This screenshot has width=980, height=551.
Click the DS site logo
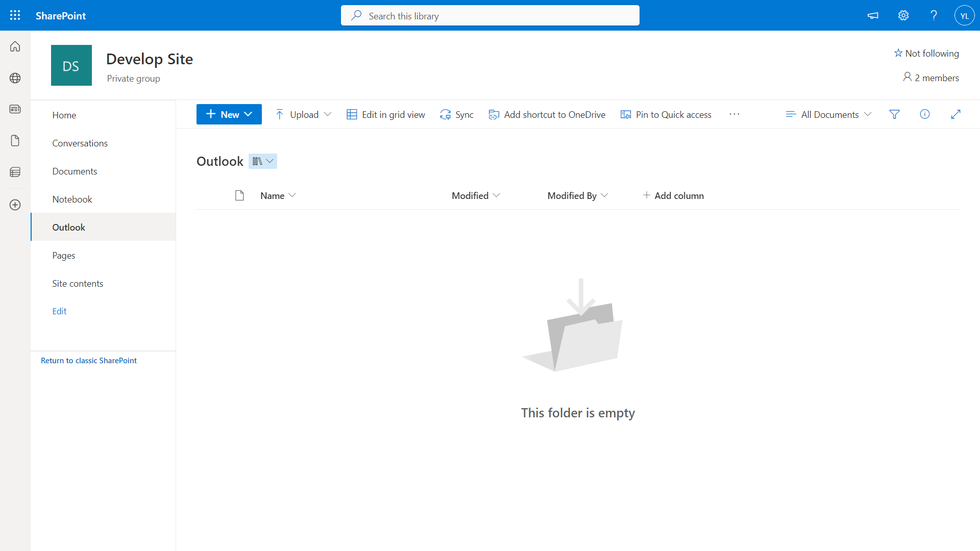pyautogui.click(x=71, y=65)
